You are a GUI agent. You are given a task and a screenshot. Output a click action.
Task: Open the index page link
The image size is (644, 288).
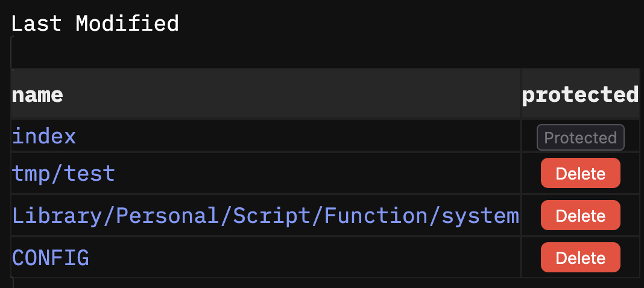[x=44, y=136]
